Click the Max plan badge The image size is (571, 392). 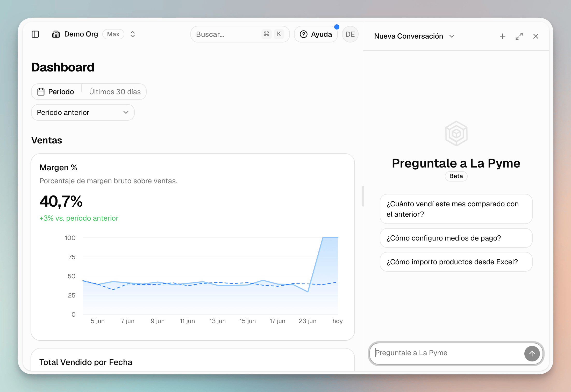(113, 34)
